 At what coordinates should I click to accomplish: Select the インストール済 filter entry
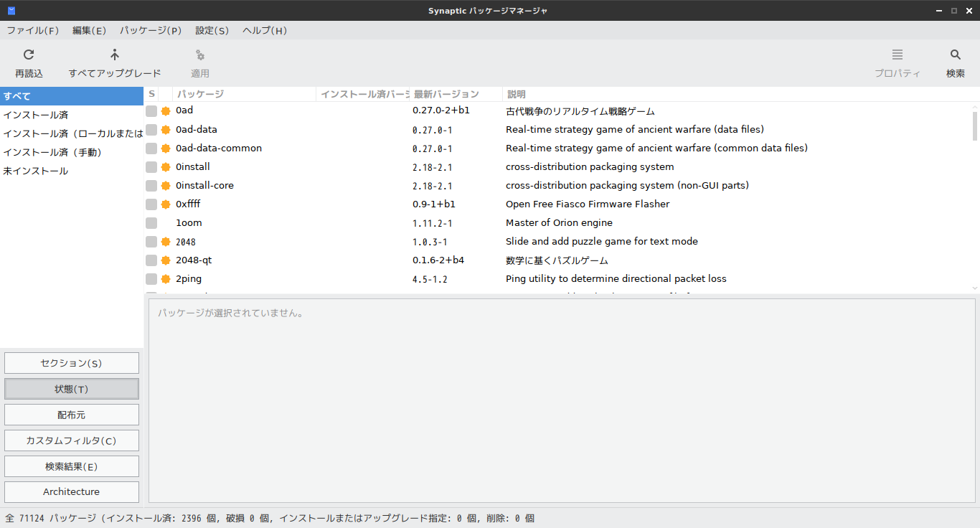tap(72, 115)
